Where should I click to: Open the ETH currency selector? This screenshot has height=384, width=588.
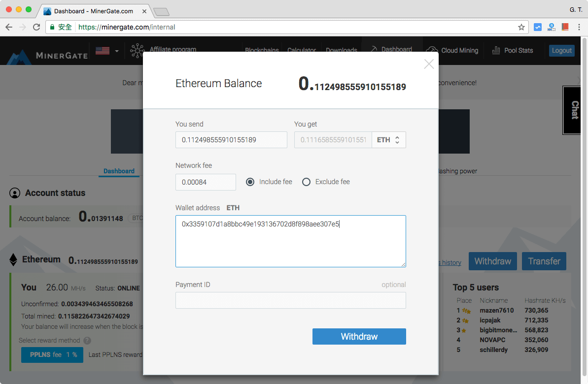point(389,140)
